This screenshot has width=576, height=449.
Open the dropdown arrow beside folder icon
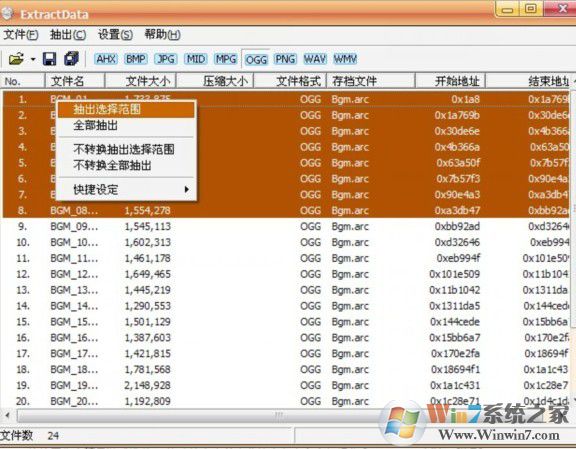[x=33, y=59]
